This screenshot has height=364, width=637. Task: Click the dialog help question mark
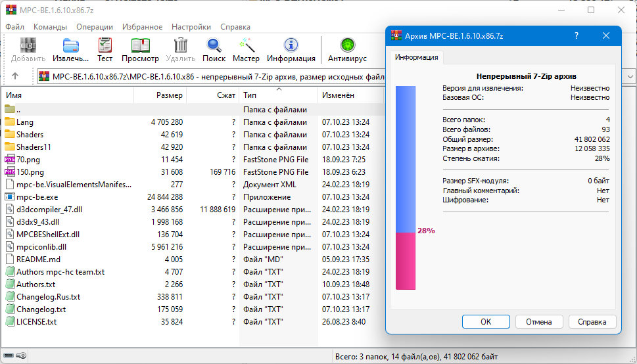pyautogui.click(x=577, y=35)
